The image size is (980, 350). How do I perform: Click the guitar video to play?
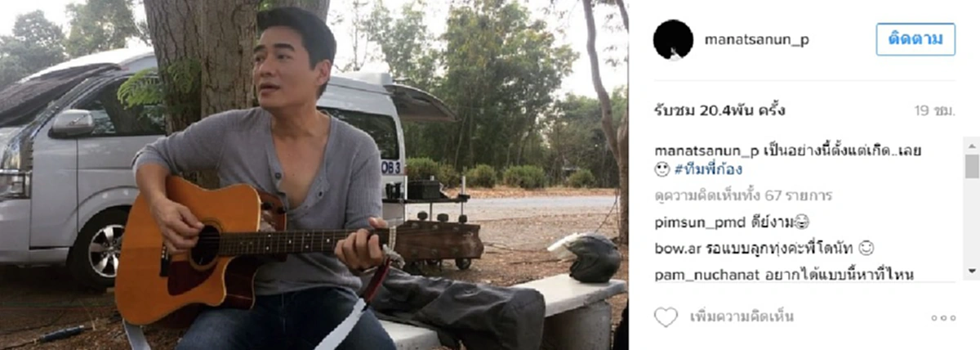click(x=314, y=175)
